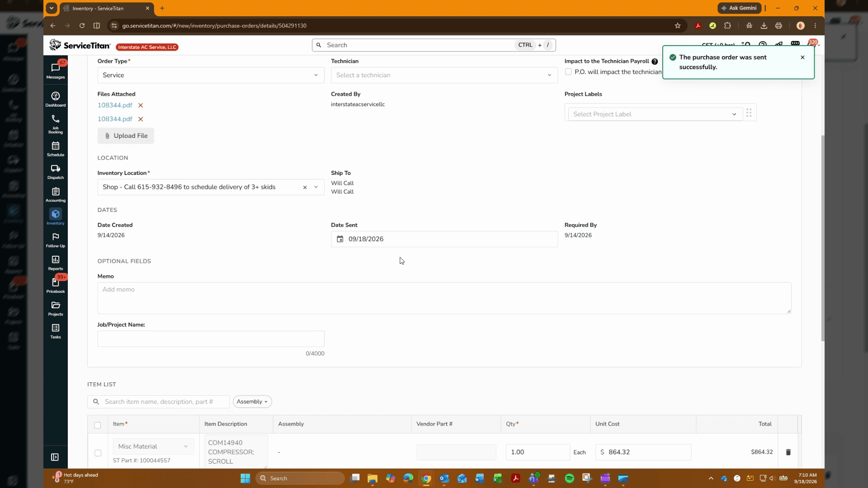Click the Date Sent field
868x488 pixels.
tap(444, 239)
